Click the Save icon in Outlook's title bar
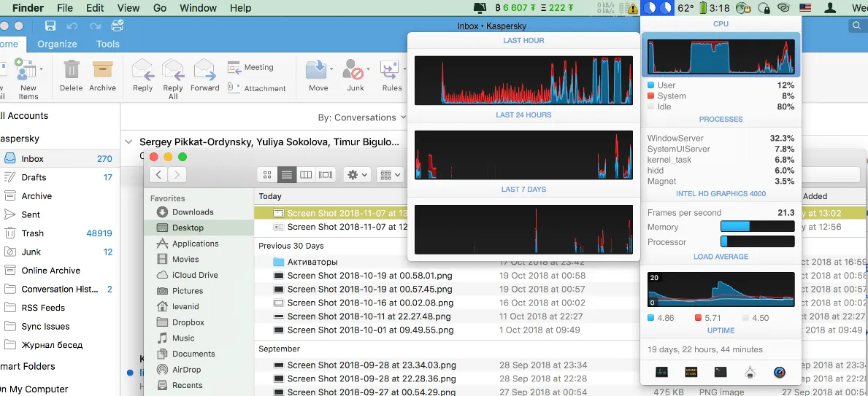Viewport: 868px width, 396px height. [x=50, y=26]
